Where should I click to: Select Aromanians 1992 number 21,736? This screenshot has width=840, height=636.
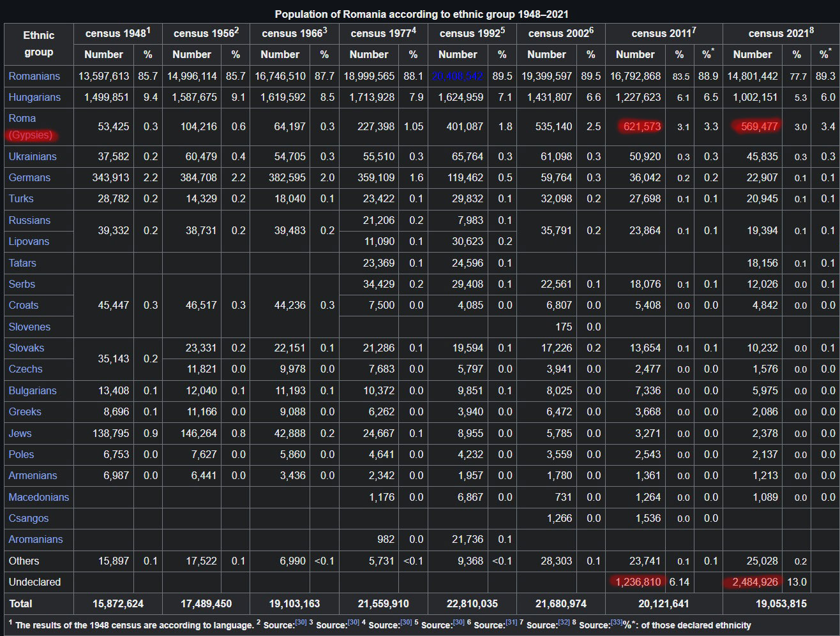pos(467,539)
